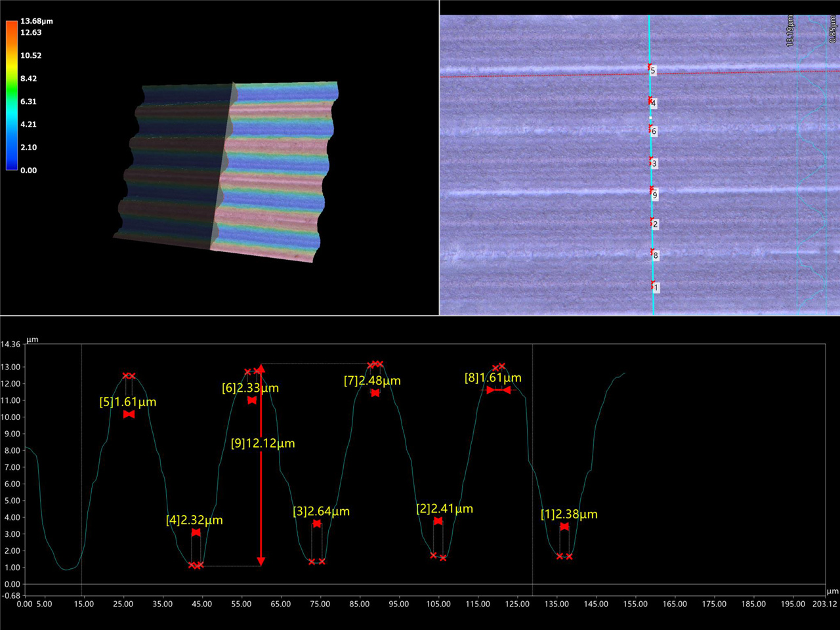Select point marker 6 on the cyan profile line
The width and height of the screenshot is (840, 630).
[x=652, y=130]
